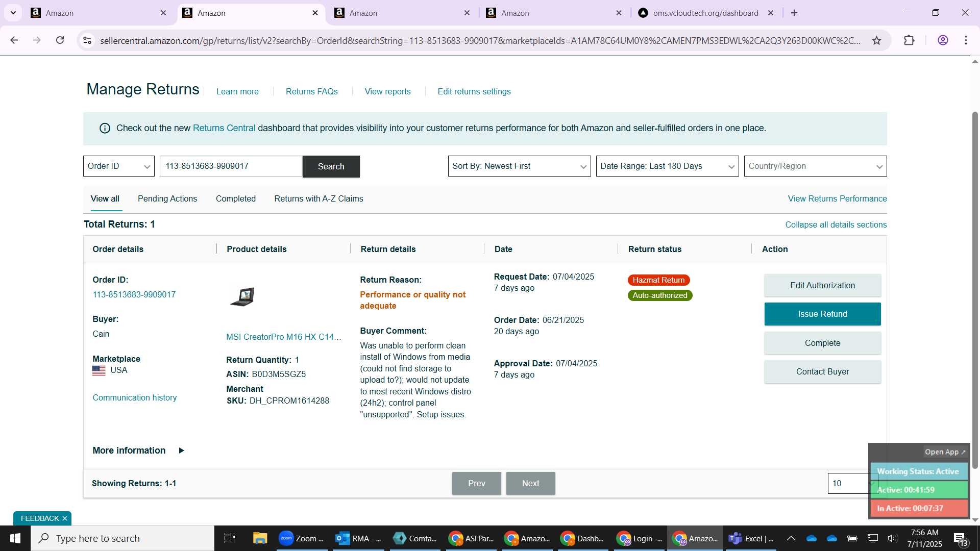Open Communication history link

click(134, 398)
